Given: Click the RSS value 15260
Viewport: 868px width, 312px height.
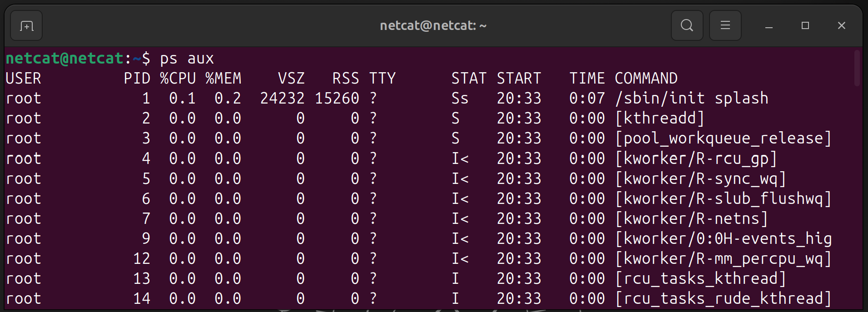Looking at the screenshot, I should tap(337, 99).
